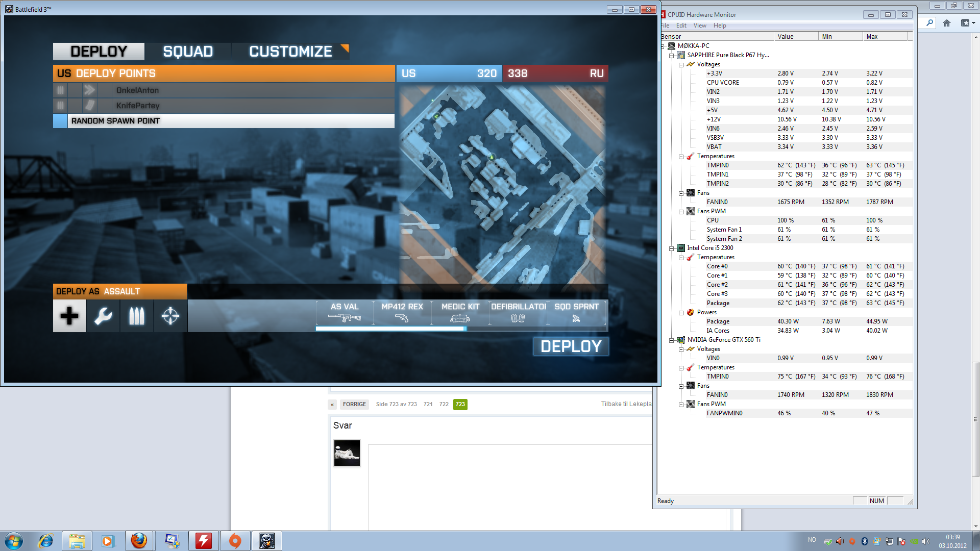
Task: Open the Windows Start menu
Action: (x=14, y=541)
